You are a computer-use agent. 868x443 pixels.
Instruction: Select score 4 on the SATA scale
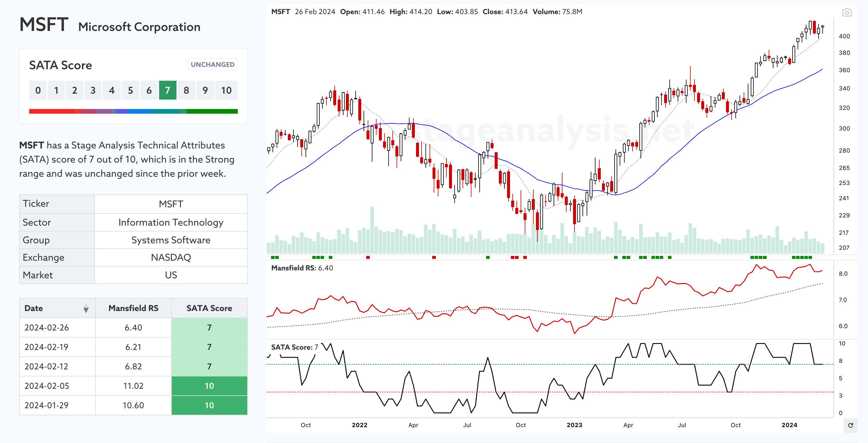(x=112, y=90)
